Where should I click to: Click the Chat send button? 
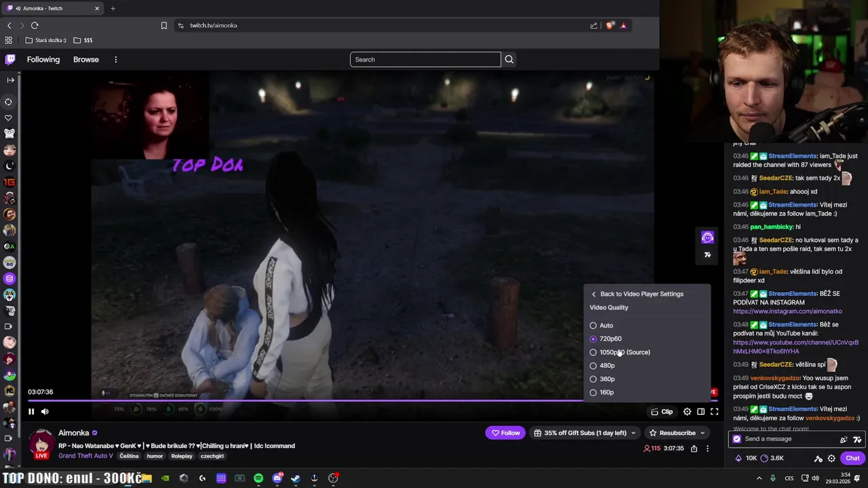[852, 458]
